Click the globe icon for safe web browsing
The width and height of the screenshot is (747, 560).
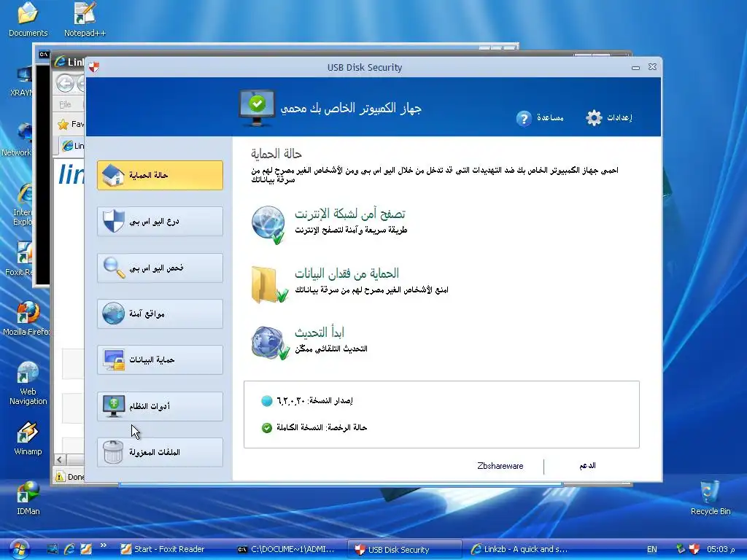[x=268, y=225]
